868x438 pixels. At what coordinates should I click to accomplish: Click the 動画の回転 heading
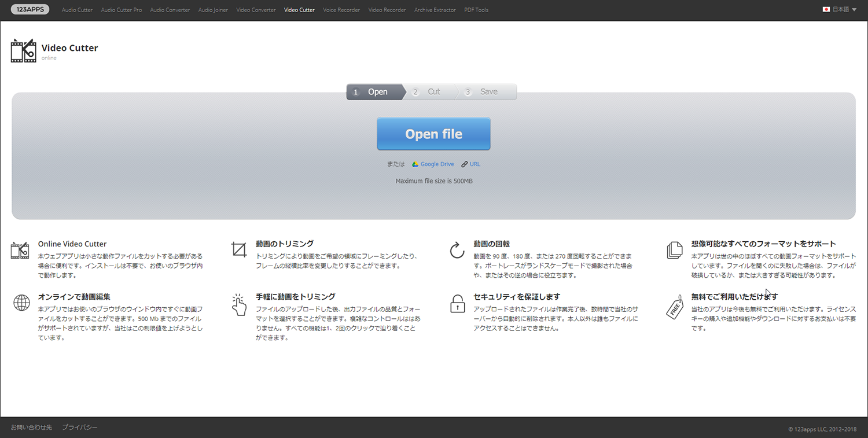point(491,244)
